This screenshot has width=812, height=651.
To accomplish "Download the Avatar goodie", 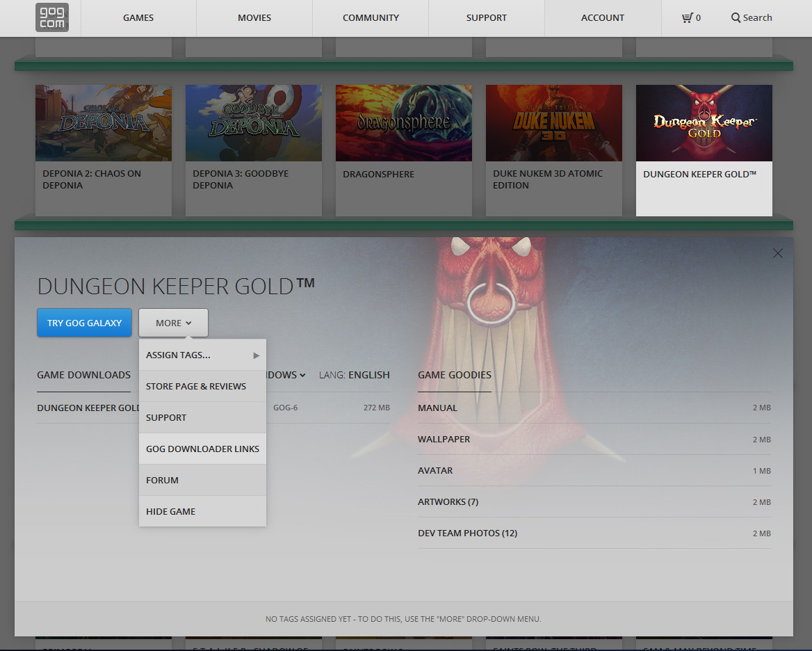I will pyautogui.click(x=594, y=471).
